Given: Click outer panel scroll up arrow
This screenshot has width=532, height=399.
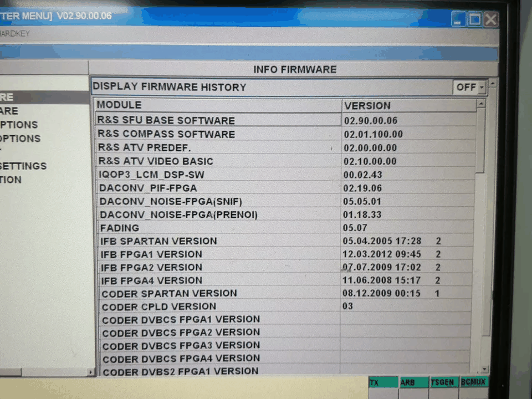Looking at the screenshot, I should [x=493, y=83].
